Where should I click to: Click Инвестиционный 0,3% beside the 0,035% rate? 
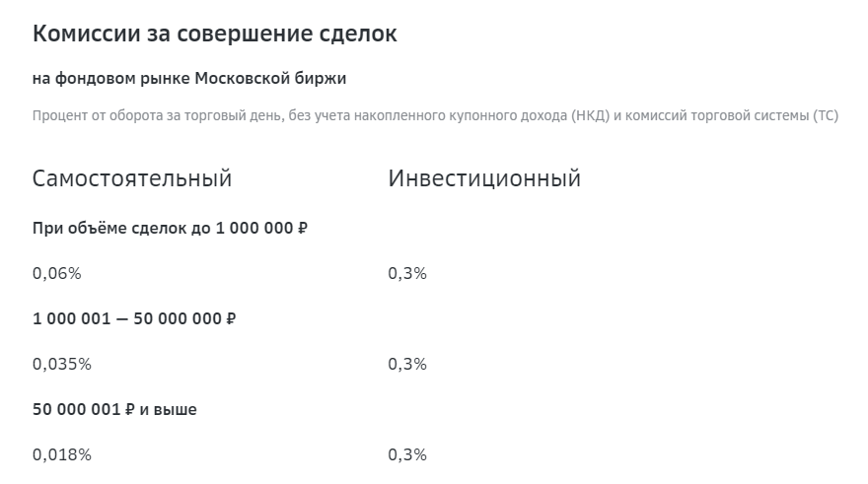coord(407,364)
